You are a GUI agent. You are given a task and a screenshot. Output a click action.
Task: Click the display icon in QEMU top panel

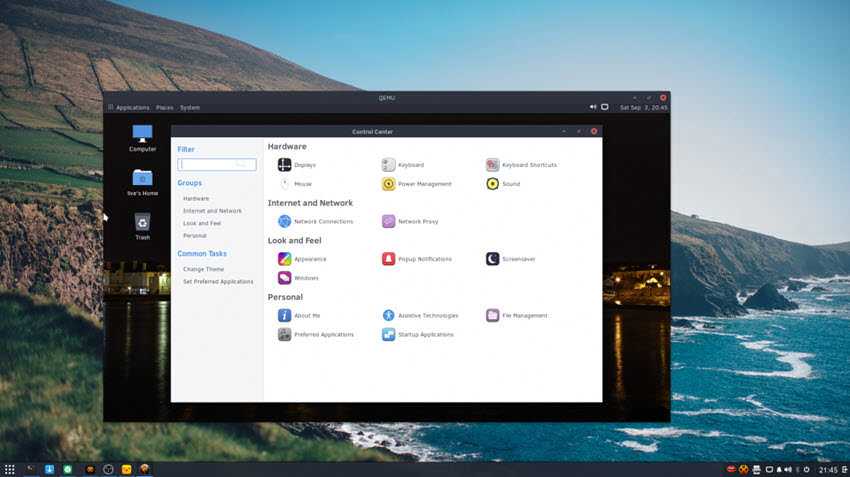pos(605,107)
